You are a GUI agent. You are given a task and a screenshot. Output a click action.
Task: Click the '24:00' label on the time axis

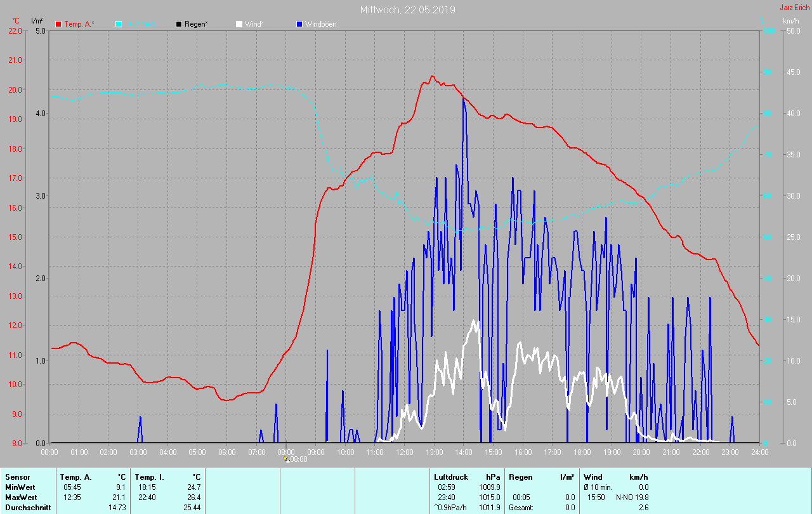(759, 452)
